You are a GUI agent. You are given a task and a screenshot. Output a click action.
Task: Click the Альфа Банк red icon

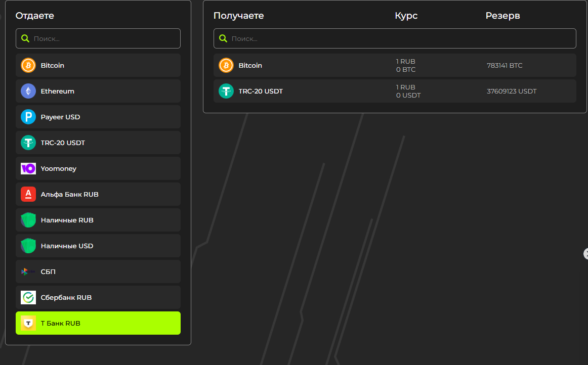point(28,194)
